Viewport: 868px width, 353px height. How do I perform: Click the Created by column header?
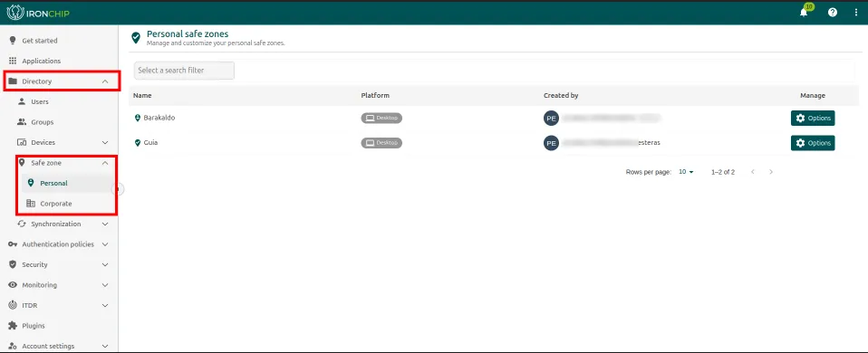pyautogui.click(x=561, y=95)
